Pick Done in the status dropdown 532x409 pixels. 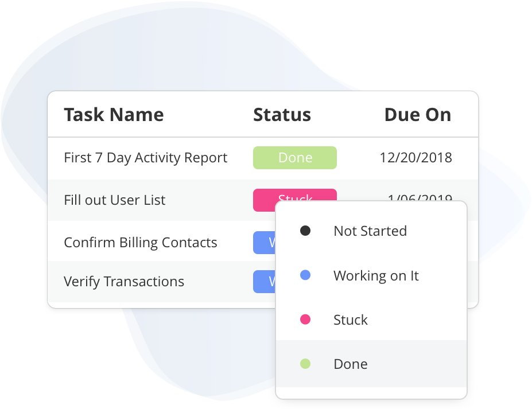pyautogui.click(x=351, y=364)
